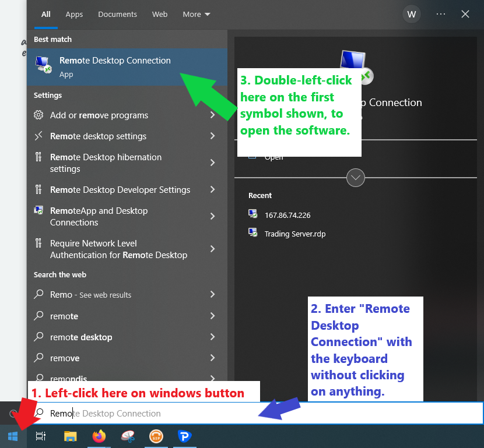Click the RemoteApp and Desktop Connections icon
The width and height of the screenshot is (484, 448).
click(x=38, y=210)
